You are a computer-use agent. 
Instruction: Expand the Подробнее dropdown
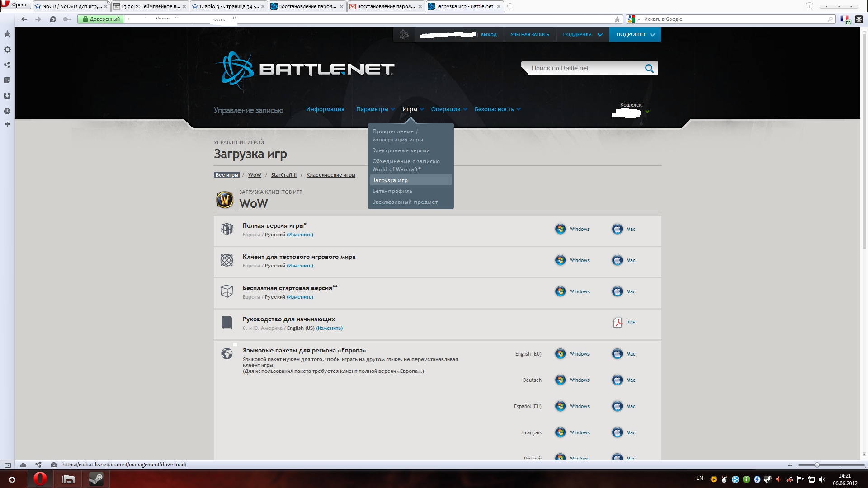635,34
